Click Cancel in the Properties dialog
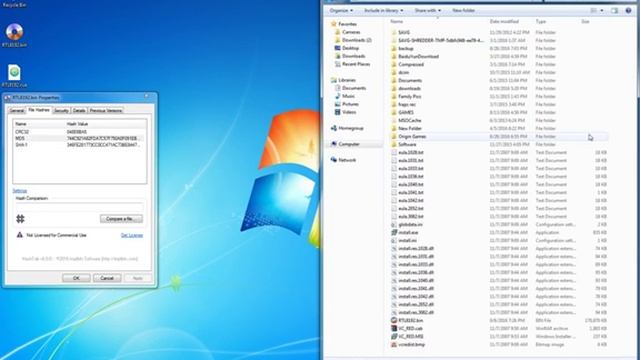Screen dimensions: 640x360 pos(107,278)
